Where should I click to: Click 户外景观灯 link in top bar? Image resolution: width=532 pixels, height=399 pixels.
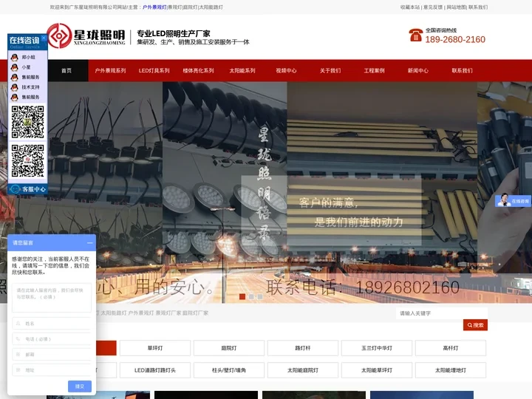[154, 7]
